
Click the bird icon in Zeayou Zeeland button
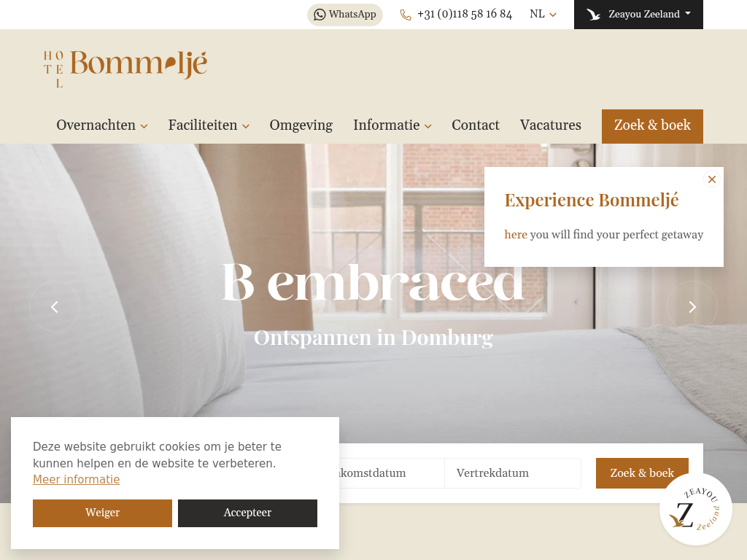click(x=593, y=15)
